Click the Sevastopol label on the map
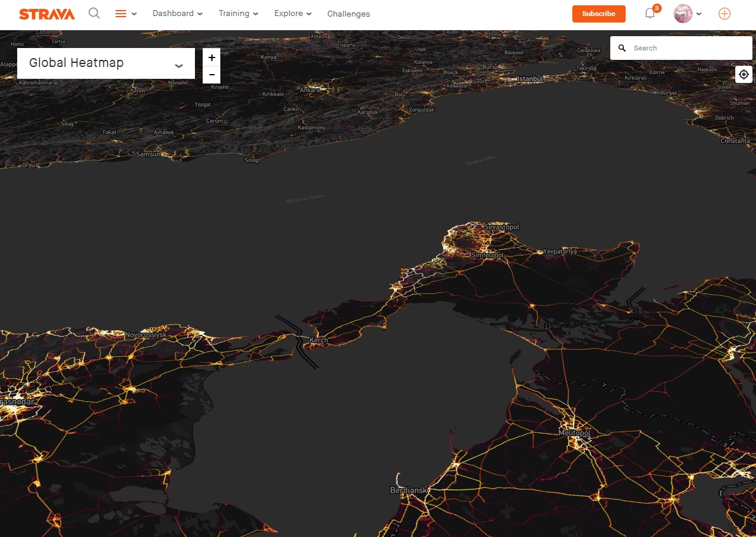The image size is (756, 537). 502,227
